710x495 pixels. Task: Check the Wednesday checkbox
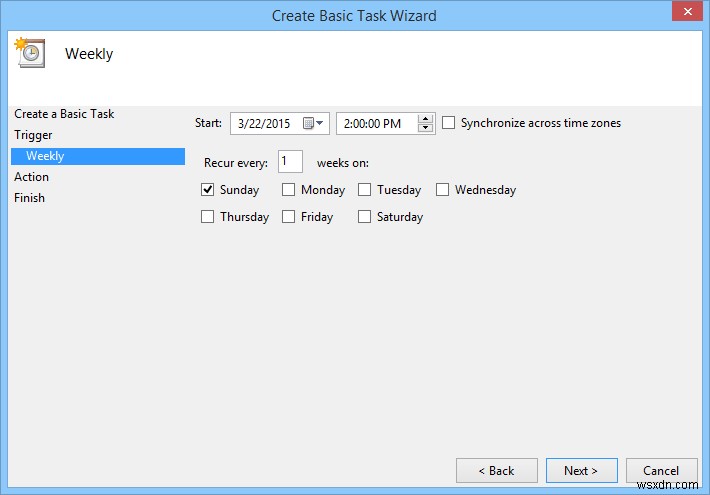tap(442, 190)
